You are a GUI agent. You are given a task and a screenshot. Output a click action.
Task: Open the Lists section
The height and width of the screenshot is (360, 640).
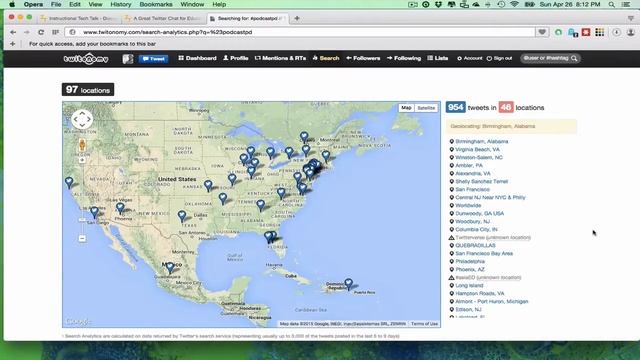click(x=438, y=58)
